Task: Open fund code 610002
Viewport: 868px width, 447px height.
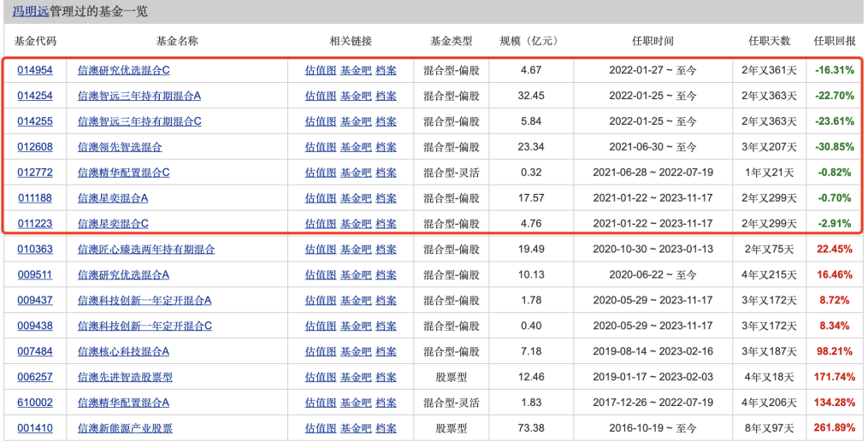Action: tap(35, 403)
